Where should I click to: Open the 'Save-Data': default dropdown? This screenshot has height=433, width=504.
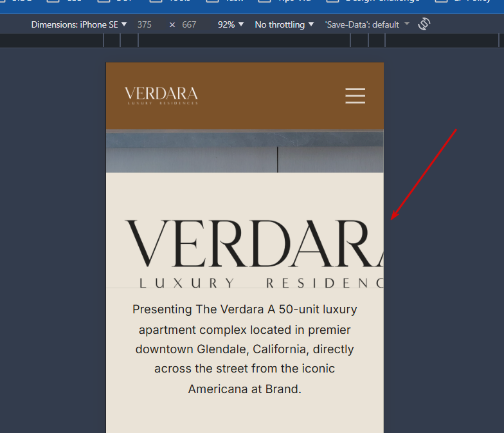tap(367, 24)
